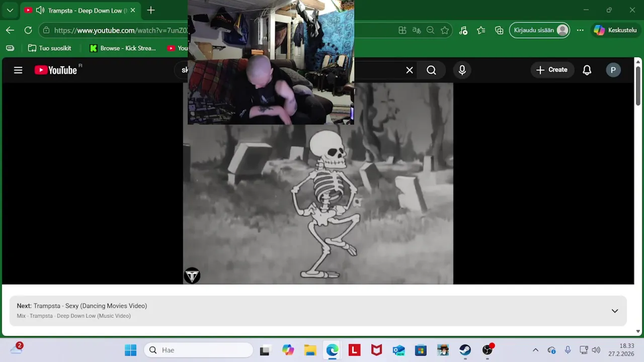Open the YouTube account avatar P
644x362 pixels.
[613, 70]
